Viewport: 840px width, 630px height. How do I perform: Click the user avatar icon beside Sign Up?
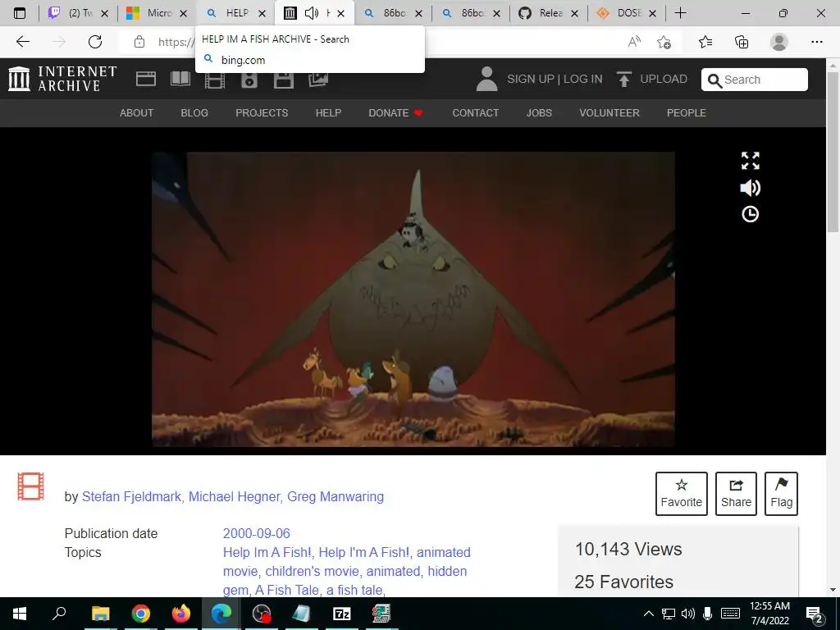point(487,79)
